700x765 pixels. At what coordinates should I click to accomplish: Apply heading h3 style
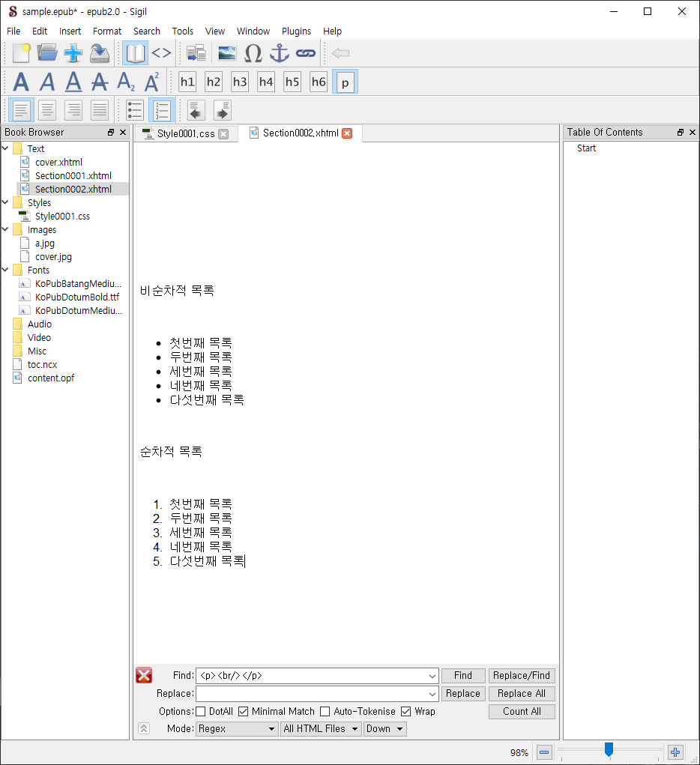[x=240, y=82]
